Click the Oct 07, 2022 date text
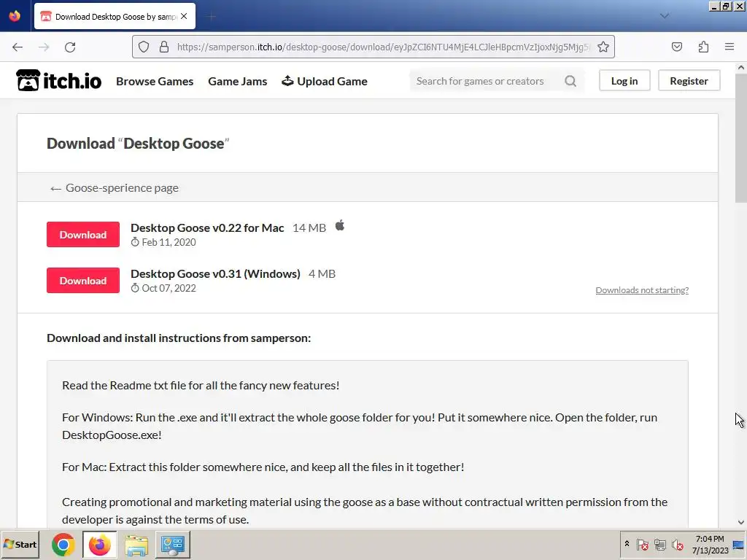The width and height of the screenshot is (747, 560). (169, 289)
